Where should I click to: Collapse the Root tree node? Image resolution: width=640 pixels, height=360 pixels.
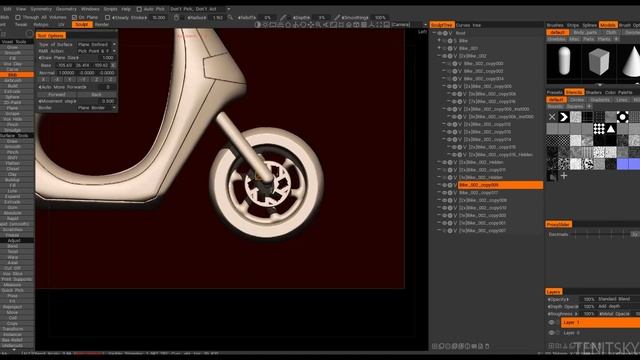click(435, 33)
